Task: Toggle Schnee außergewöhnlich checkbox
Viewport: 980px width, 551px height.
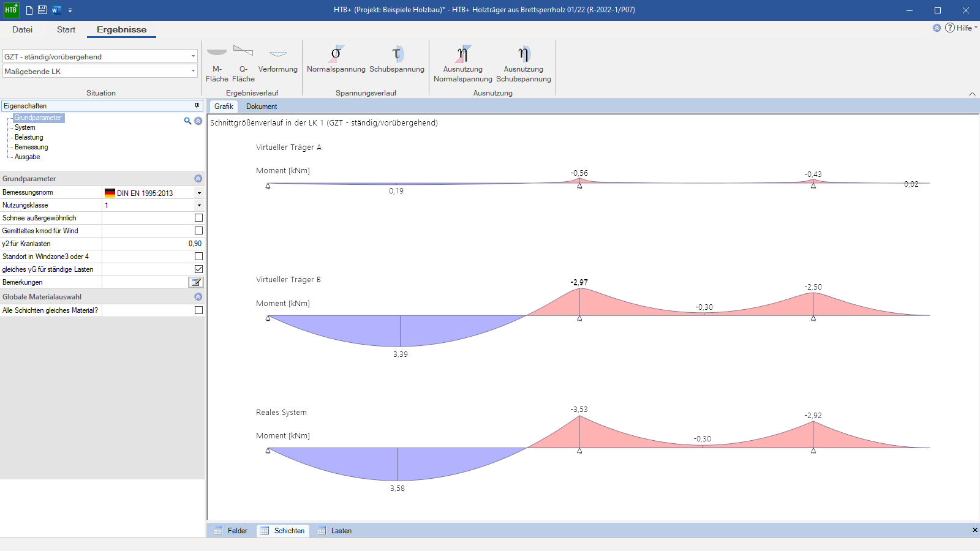Action: click(x=198, y=218)
